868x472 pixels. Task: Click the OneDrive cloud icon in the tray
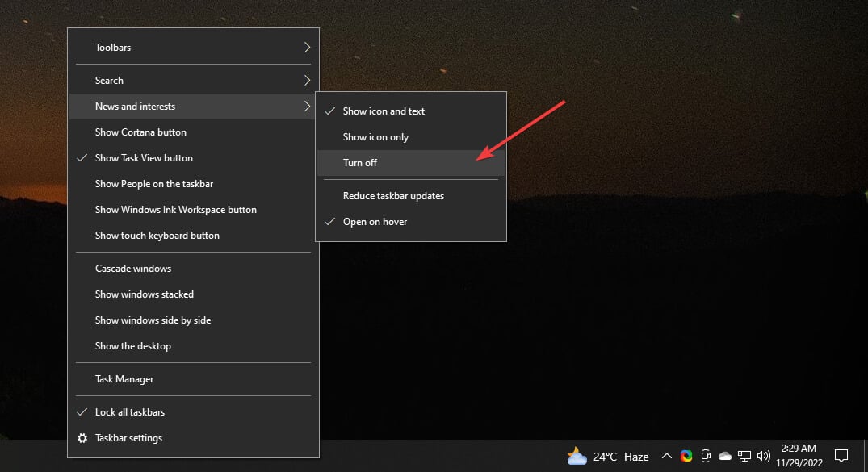(724, 456)
